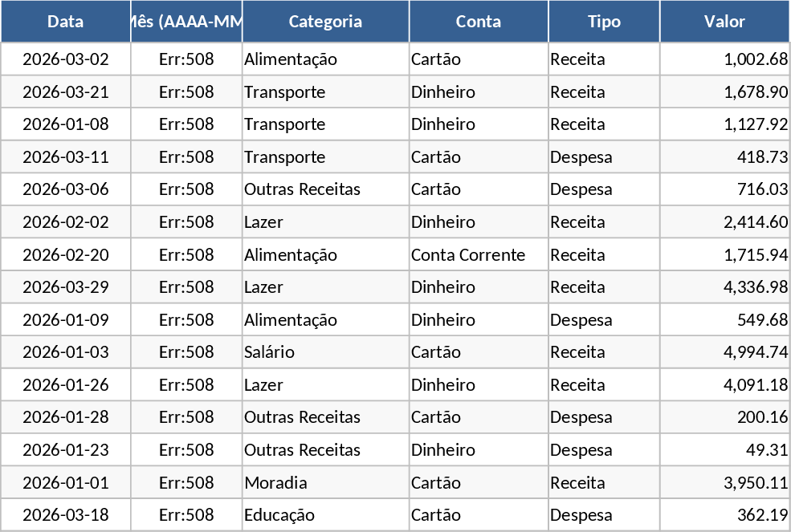Screen dimensions: 791x532
Task: Select the Valor column header
Action: click(724, 22)
